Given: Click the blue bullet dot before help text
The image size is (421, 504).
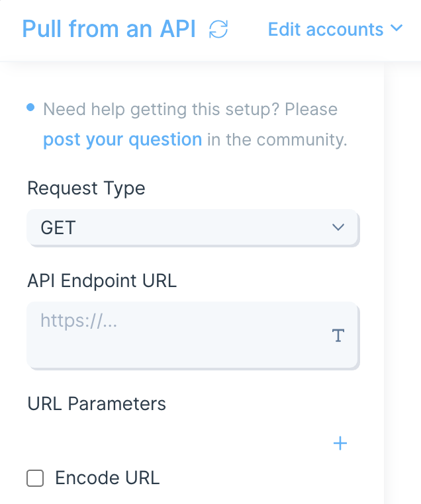Looking at the screenshot, I should click(x=30, y=107).
